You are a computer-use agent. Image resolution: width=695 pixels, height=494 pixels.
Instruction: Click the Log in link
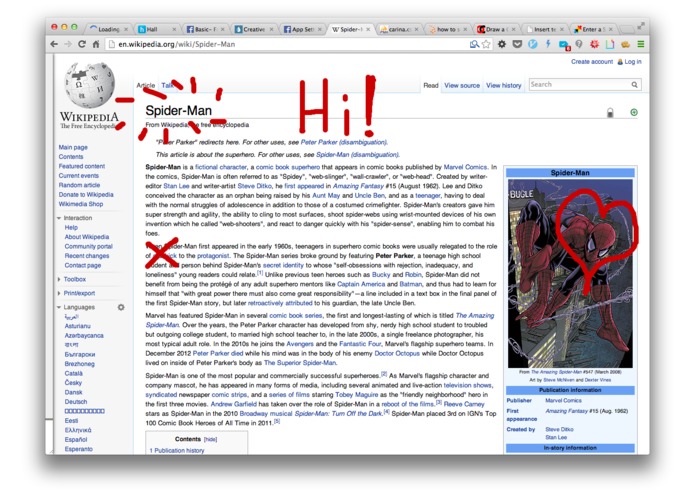[x=633, y=62]
